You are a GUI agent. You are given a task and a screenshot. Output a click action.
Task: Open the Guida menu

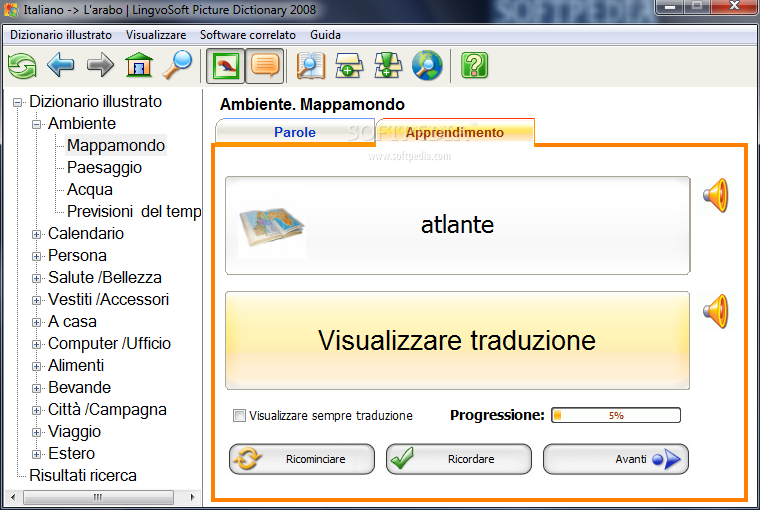[x=325, y=35]
